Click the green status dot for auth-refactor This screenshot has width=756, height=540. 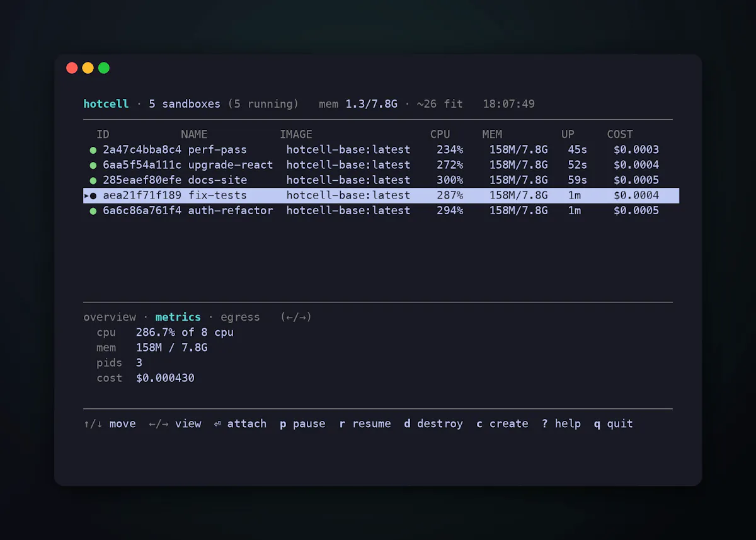[93, 210]
